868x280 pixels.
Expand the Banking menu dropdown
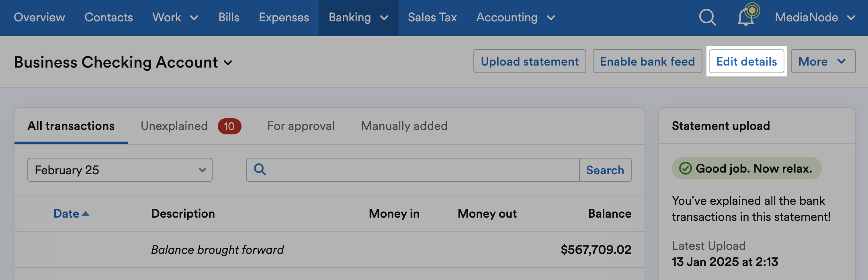click(x=358, y=18)
